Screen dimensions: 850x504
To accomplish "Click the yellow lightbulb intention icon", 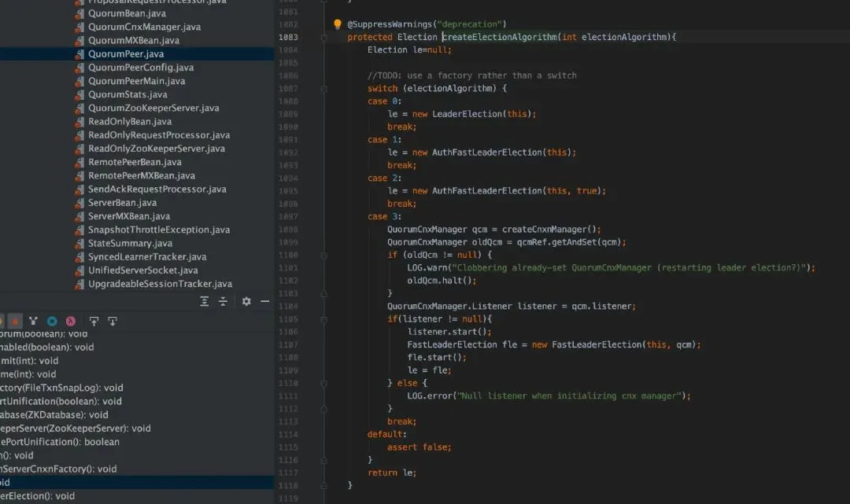I will (338, 24).
